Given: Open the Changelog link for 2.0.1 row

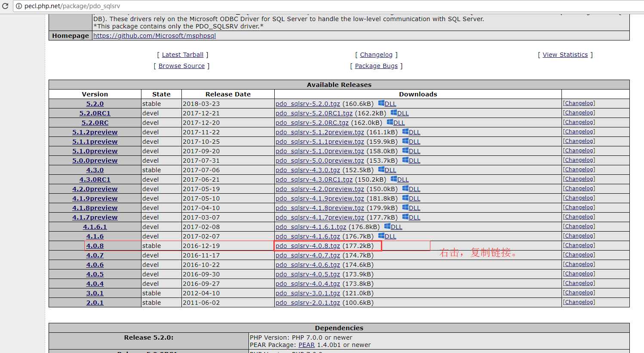Looking at the screenshot, I should click(x=579, y=302).
